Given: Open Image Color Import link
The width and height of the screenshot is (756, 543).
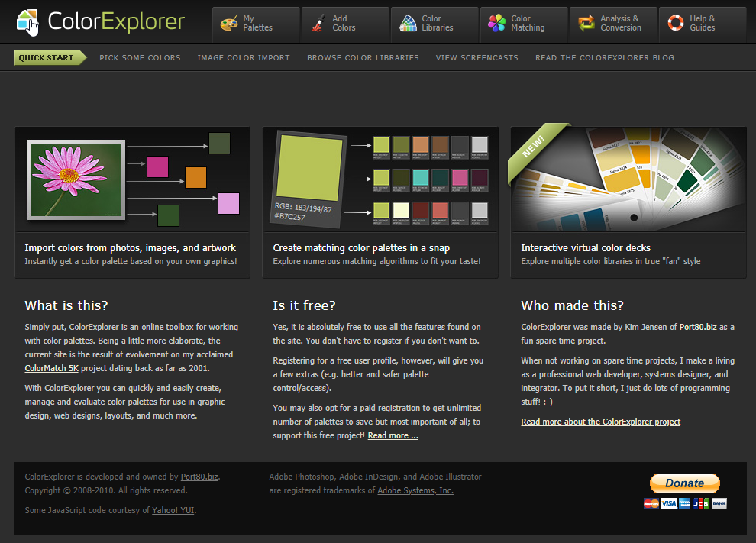Looking at the screenshot, I should tap(244, 57).
